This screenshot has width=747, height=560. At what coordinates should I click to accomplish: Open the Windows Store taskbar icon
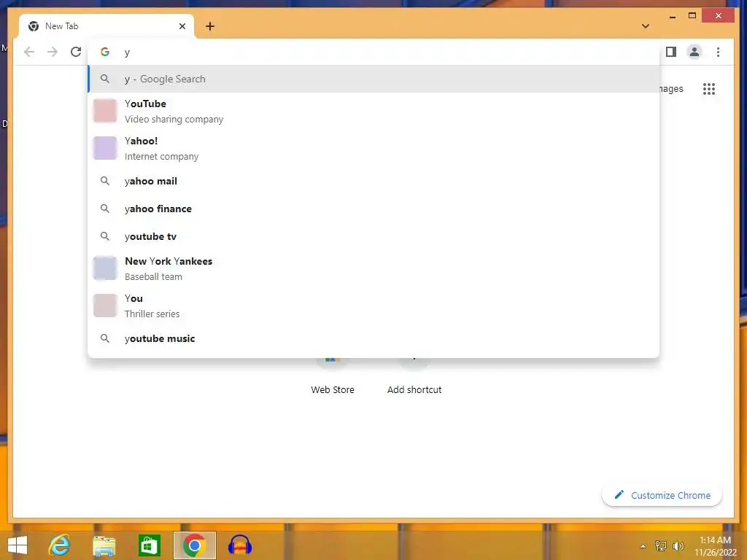coord(149,545)
